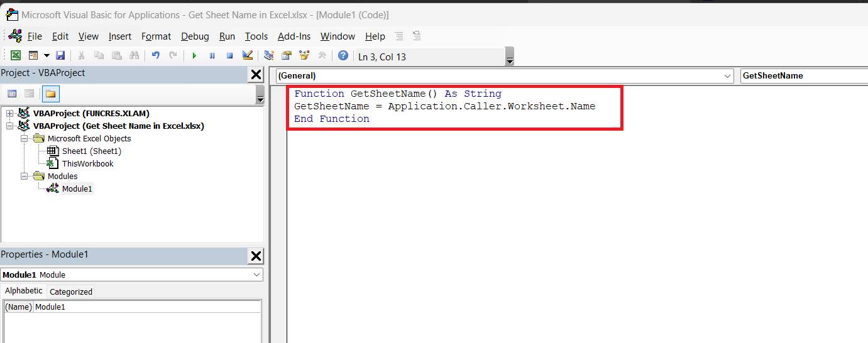
Task: Select ThisWorkbook in project tree
Action: pyautogui.click(x=88, y=163)
